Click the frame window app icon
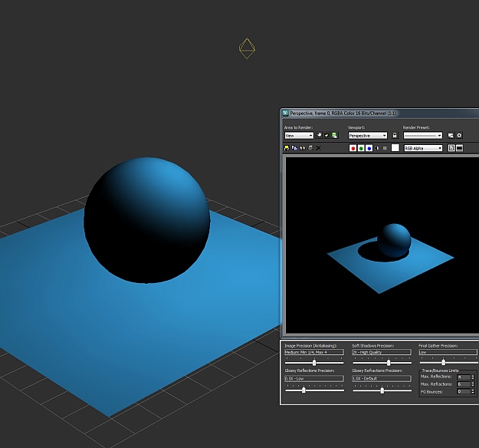The width and height of the screenshot is (479, 448). [x=286, y=114]
